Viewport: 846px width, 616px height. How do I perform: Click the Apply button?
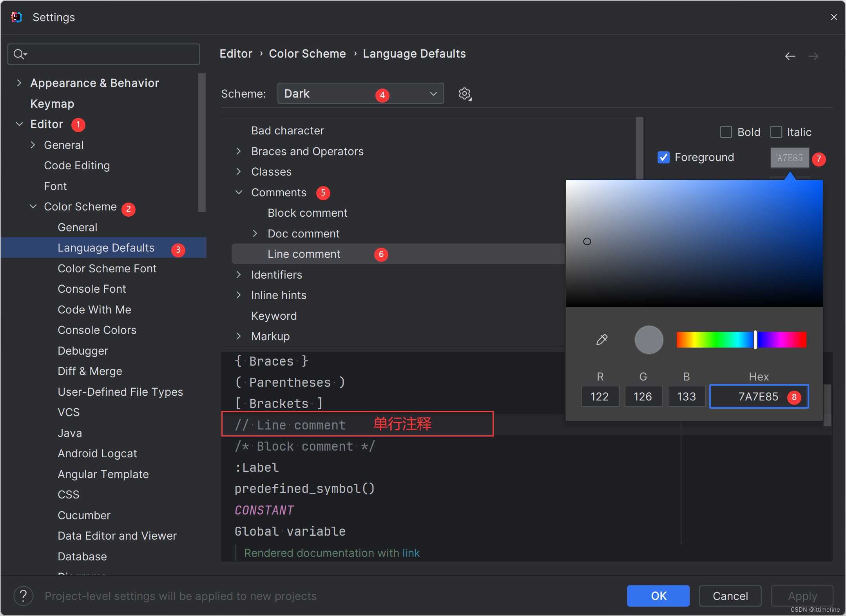[803, 596]
